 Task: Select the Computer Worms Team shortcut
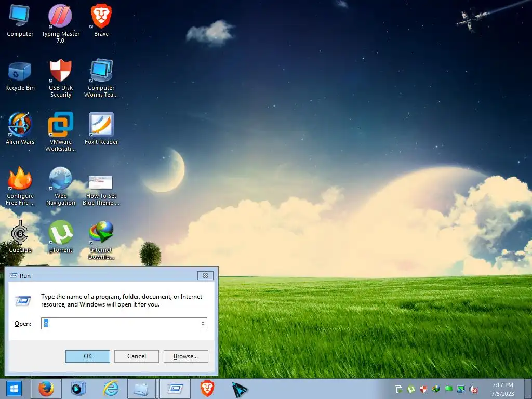click(x=101, y=79)
